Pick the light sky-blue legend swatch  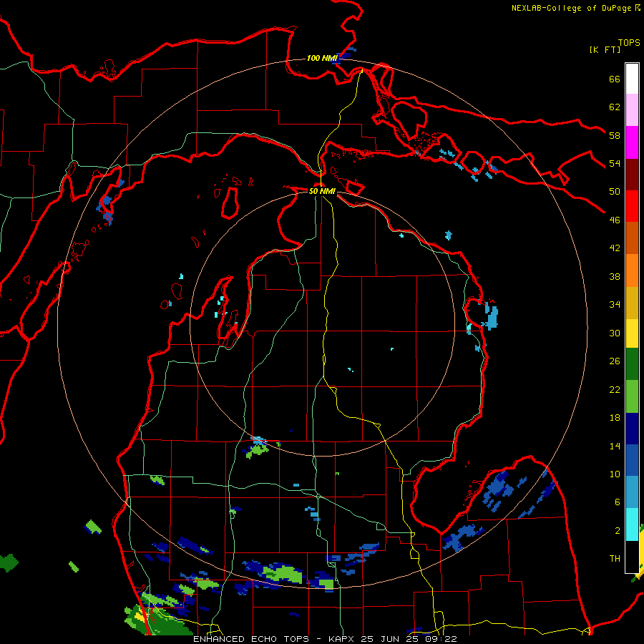pyautogui.click(x=632, y=492)
